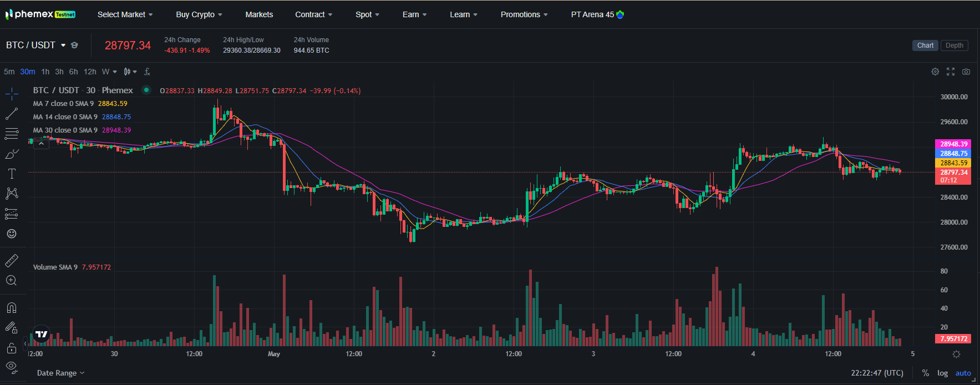This screenshot has height=385, width=980.
Task: Select the 3h timeframe
Action: pos(59,72)
